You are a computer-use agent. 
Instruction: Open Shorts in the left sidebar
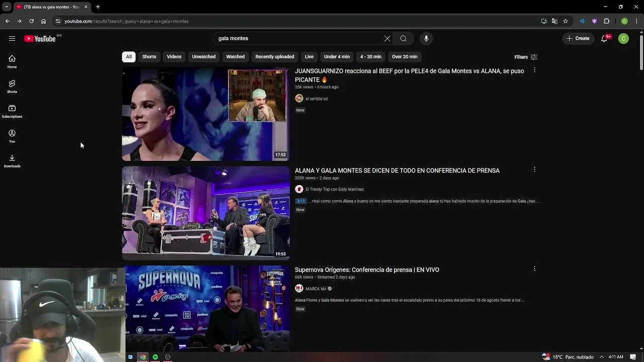coord(12,86)
